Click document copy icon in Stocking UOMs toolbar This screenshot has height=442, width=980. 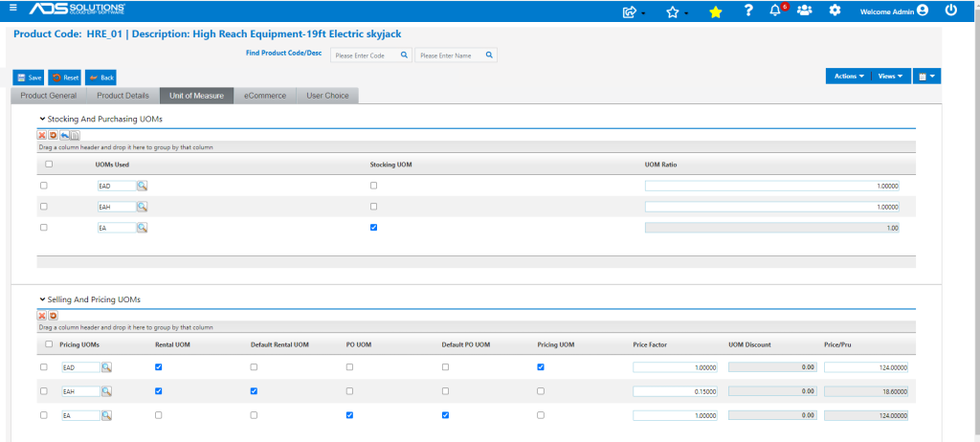click(75, 135)
